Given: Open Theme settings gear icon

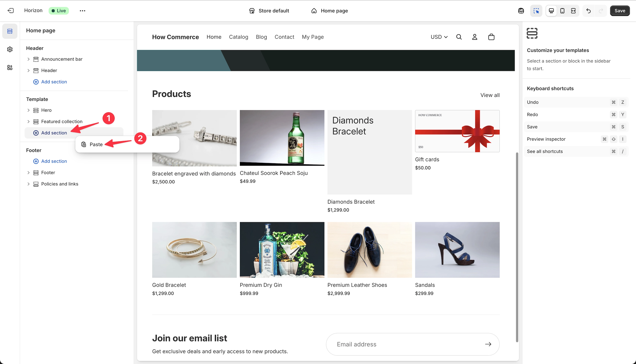Looking at the screenshot, I should [10, 49].
